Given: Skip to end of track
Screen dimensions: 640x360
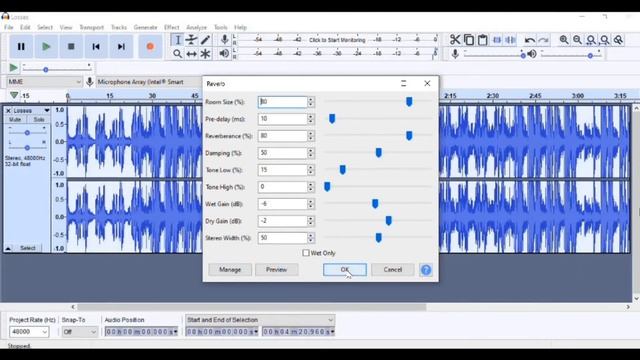Looking at the screenshot, I should pyautogui.click(x=121, y=47).
